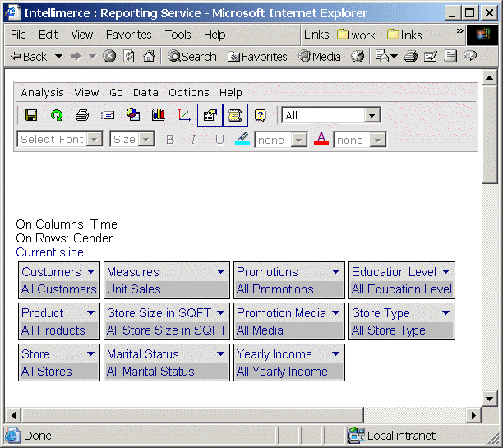Expand the Yearly Income dropdown
This screenshot has width=503, height=448.
click(x=335, y=353)
